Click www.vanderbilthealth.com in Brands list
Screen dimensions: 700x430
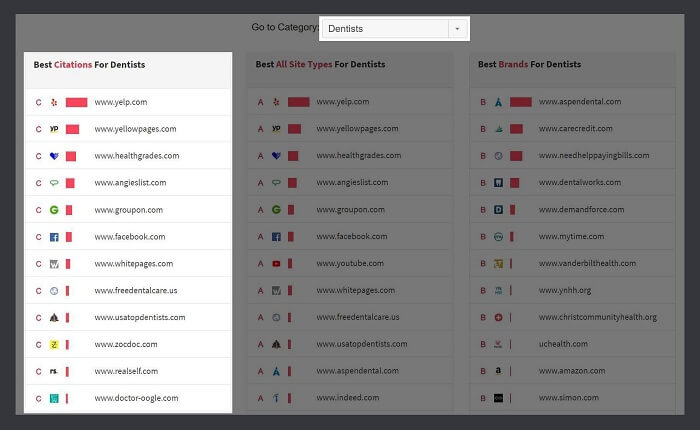click(x=588, y=263)
